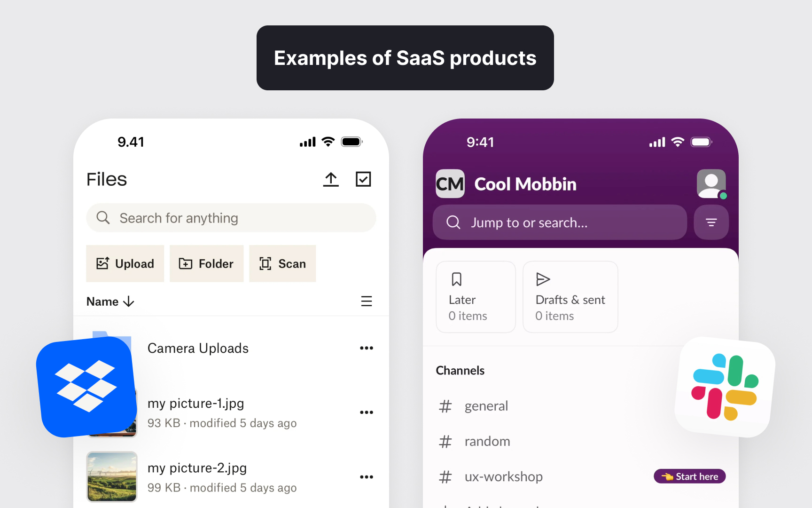
Task: Open the general channel
Action: pos(486,405)
